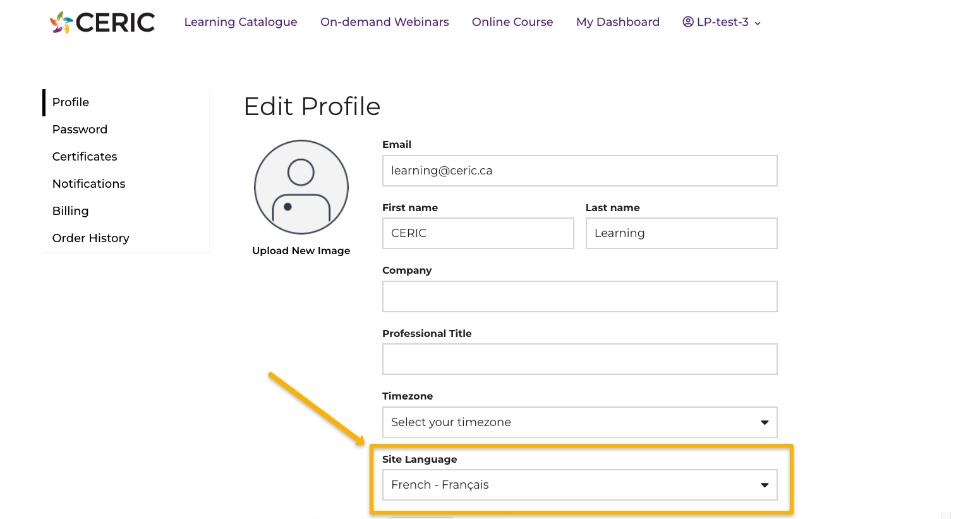Open the Site Language dropdown
Screen dimensions: 980x519
(579, 485)
